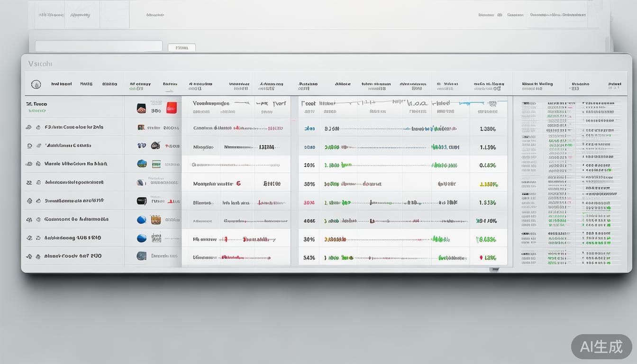Click the circular icon in the table header
637x364 pixels.
click(x=36, y=84)
